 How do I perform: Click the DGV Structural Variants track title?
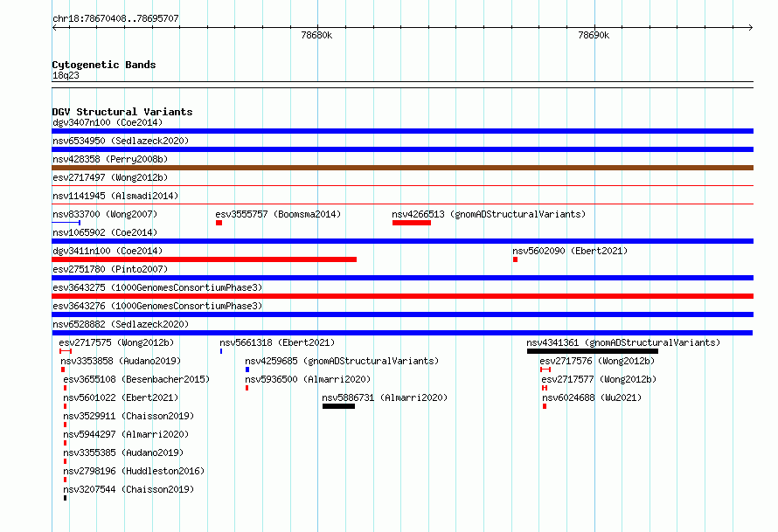pos(122,112)
